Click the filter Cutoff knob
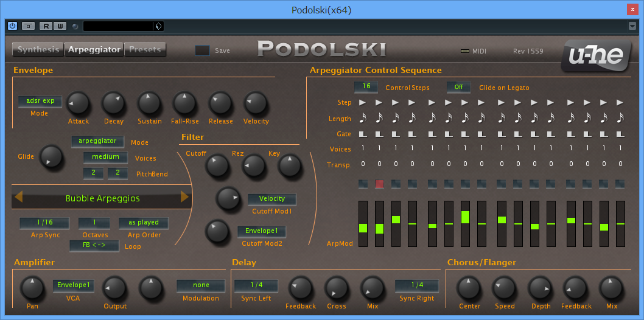Image resolution: width=644 pixels, height=320 pixels. point(218,166)
